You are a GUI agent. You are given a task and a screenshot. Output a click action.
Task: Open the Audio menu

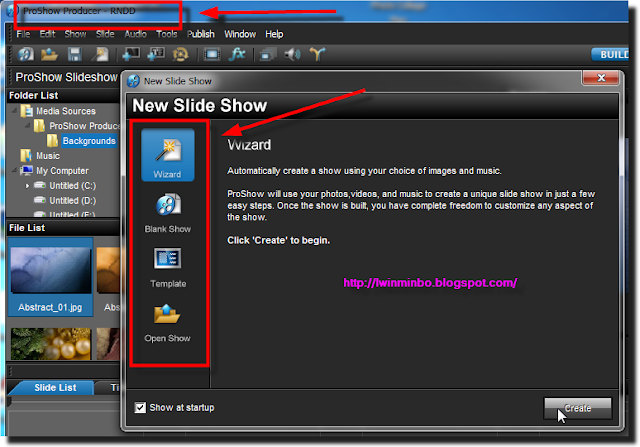(135, 34)
